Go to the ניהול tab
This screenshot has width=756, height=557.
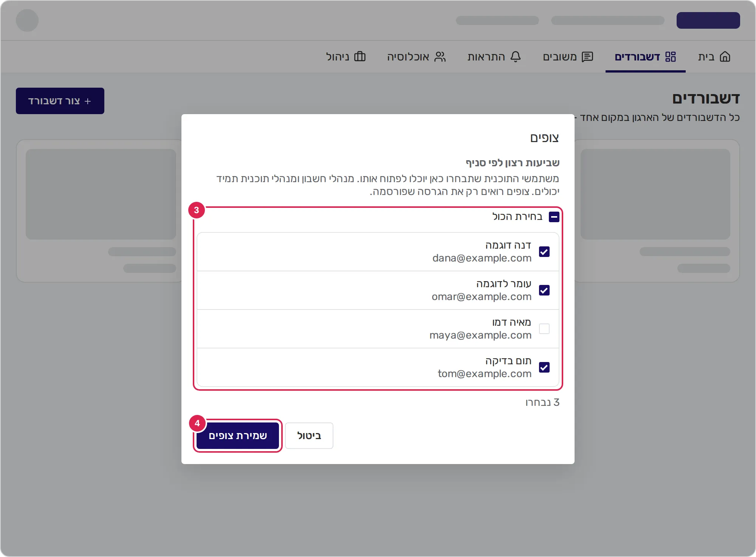345,57
